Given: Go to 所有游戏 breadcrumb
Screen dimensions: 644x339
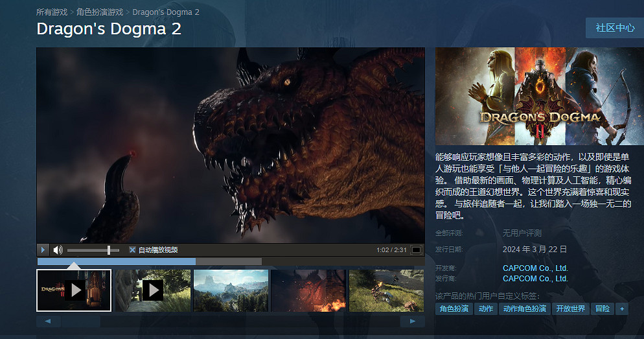Looking at the screenshot, I should (x=52, y=12).
